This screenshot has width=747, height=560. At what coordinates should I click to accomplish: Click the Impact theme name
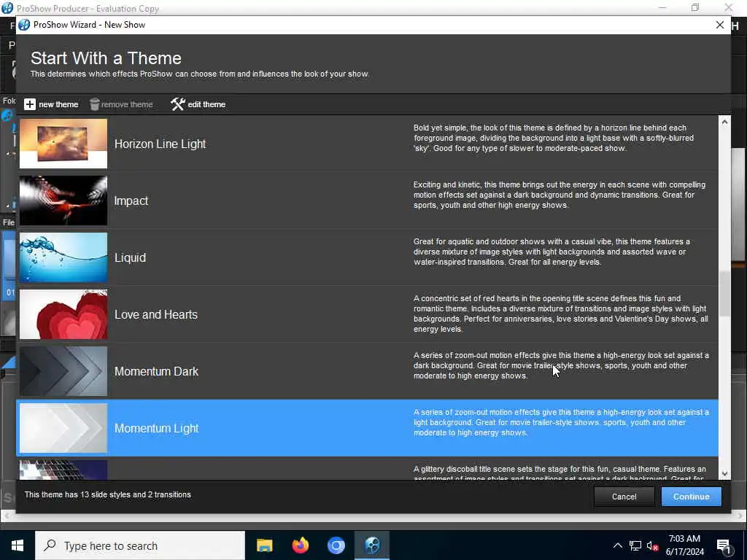pos(131,201)
